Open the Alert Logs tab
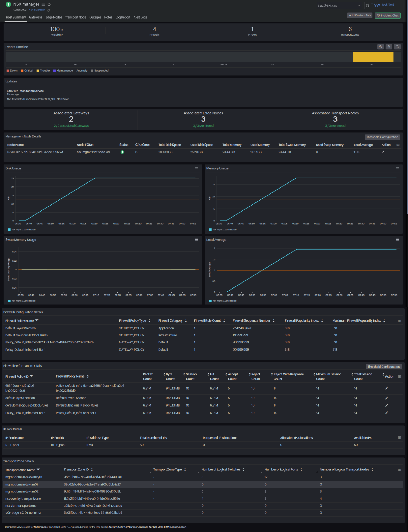 tap(140, 18)
